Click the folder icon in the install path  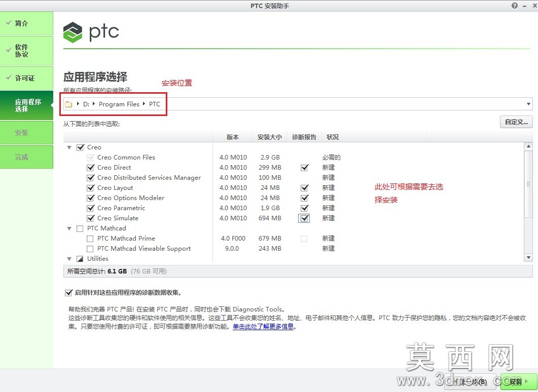68,104
